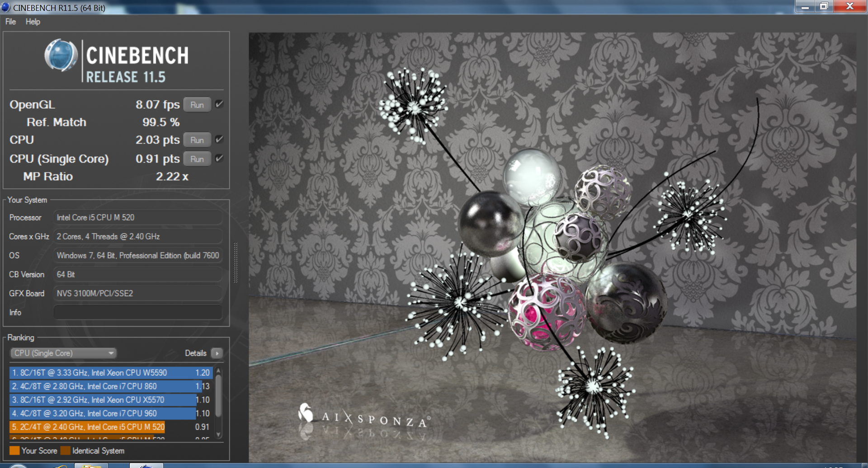Toggle the CPU test checkbox
This screenshot has width=868, height=468.
coord(219,140)
